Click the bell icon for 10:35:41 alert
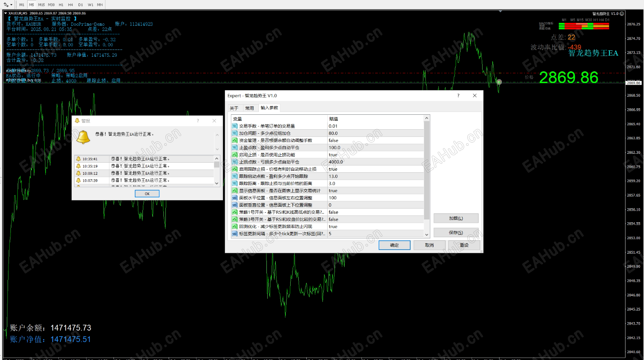The height and width of the screenshot is (360, 644). [78, 159]
